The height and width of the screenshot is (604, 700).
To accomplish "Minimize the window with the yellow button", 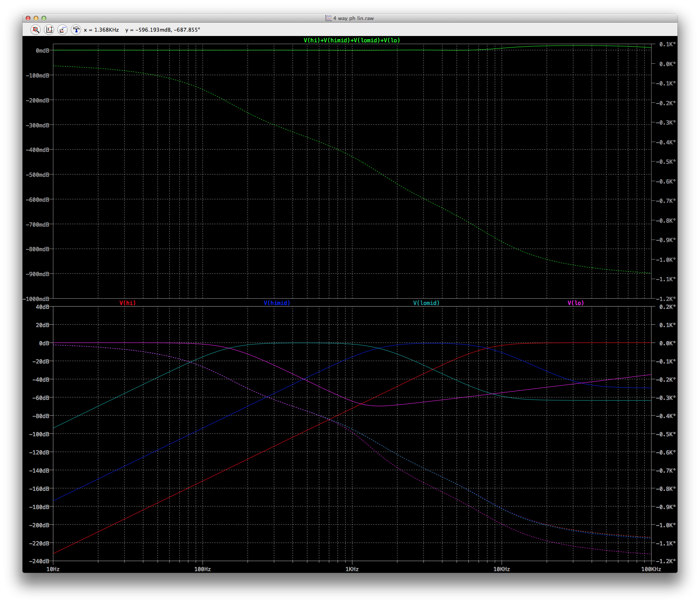I will pyautogui.click(x=36, y=18).
